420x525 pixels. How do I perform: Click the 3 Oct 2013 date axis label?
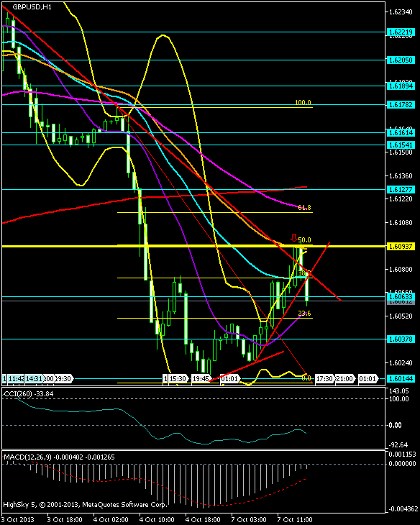[x=19, y=520]
